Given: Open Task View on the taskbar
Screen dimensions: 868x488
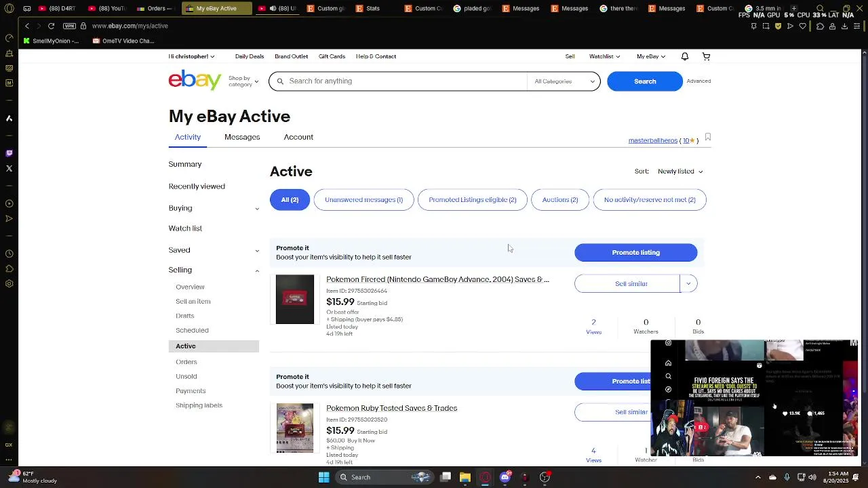Looking at the screenshot, I should 446,477.
